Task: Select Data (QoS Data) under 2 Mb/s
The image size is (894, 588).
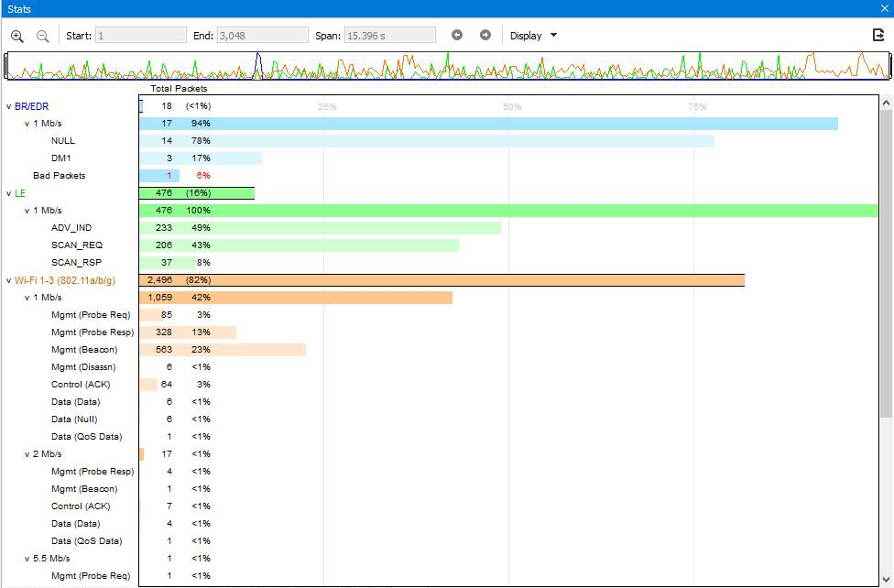Action: click(87, 540)
